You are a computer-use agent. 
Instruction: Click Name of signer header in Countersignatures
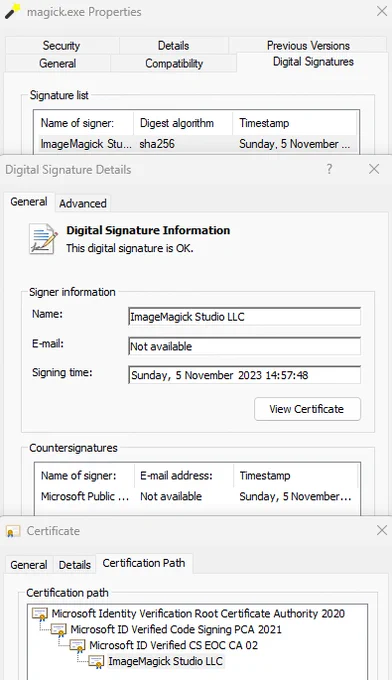[85, 476]
